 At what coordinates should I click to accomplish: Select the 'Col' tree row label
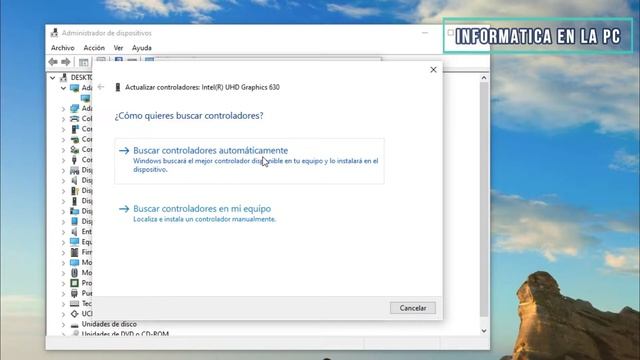[x=87, y=119]
